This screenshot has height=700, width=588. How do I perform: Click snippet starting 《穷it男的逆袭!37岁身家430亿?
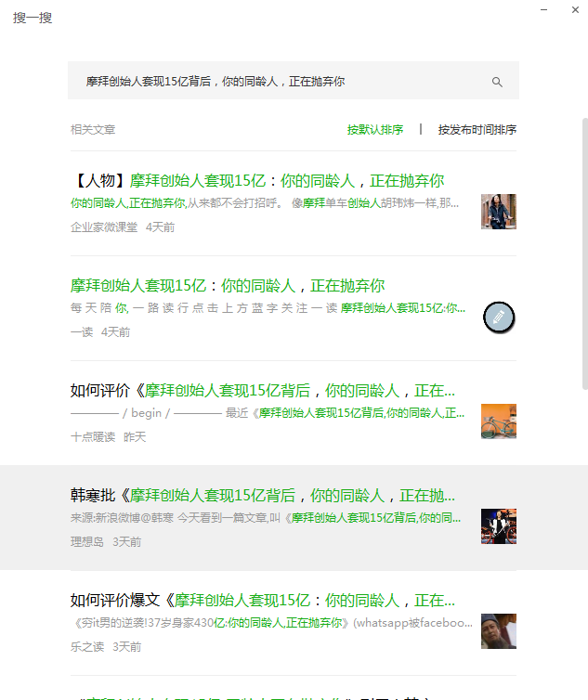pyautogui.click(x=271, y=623)
